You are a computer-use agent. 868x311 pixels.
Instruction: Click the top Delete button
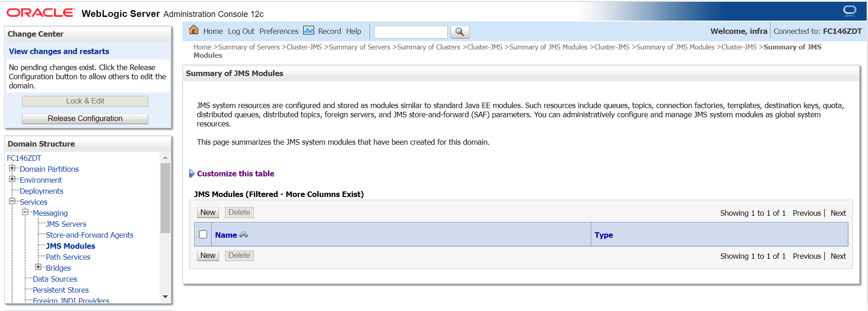[239, 213]
